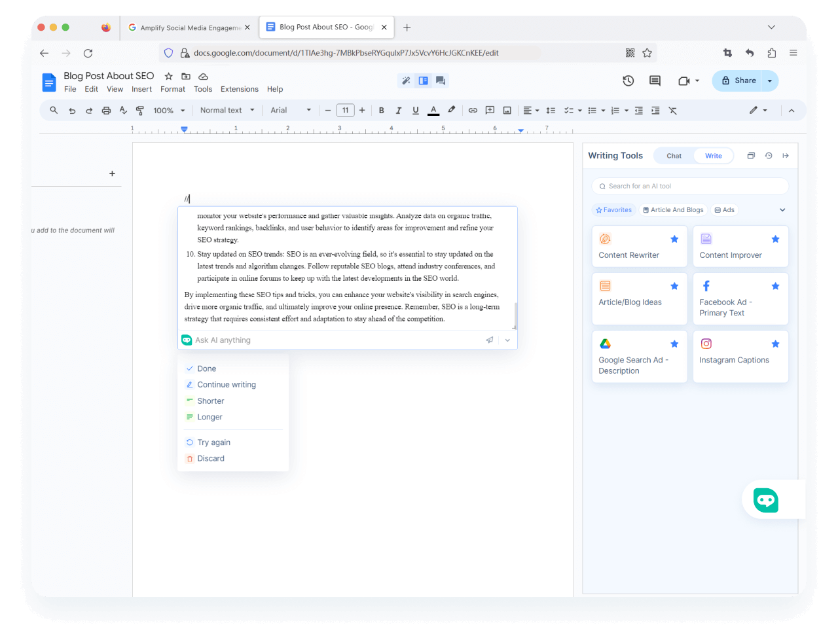Open the Writing Tools history icon
838x644 pixels.
tap(768, 155)
